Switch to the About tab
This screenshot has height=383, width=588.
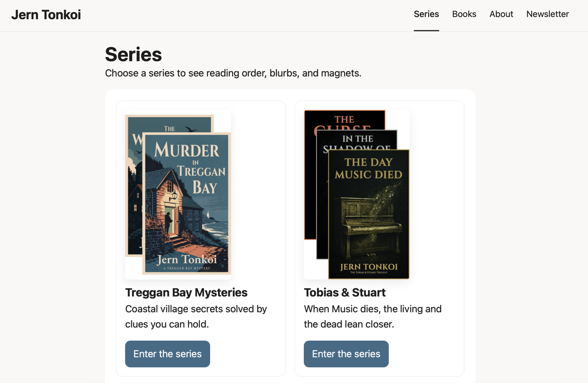tap(501, 14)
